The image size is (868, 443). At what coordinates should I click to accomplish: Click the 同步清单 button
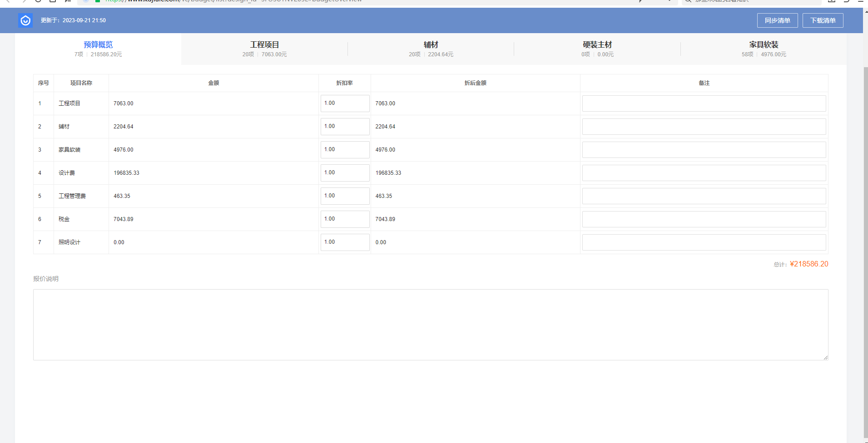777,20
